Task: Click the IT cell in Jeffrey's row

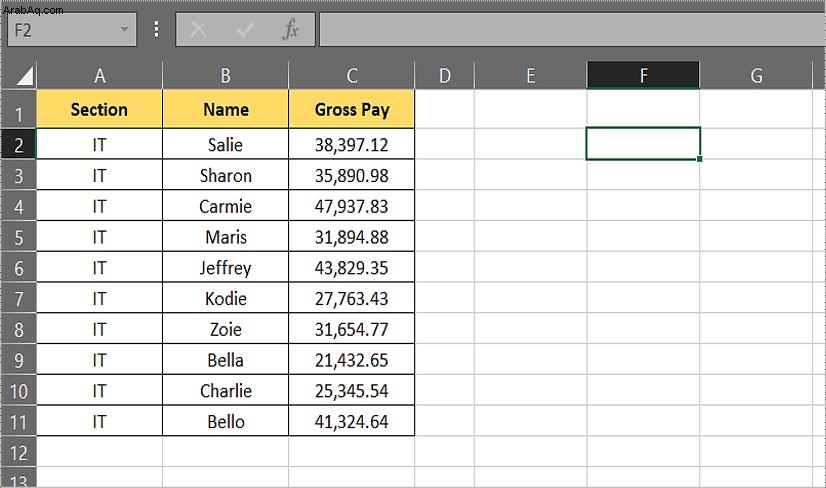Action: [100, 267]
